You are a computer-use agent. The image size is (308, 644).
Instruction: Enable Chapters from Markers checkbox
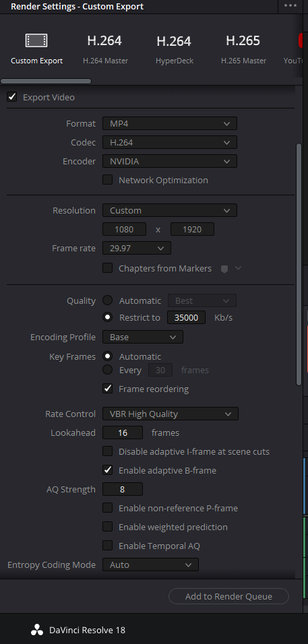point(108,268)
